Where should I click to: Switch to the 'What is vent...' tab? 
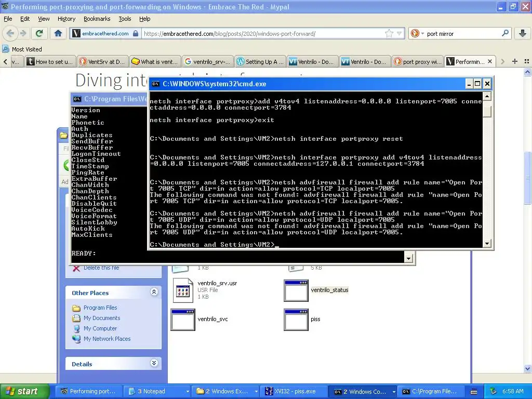click(155, 61)
